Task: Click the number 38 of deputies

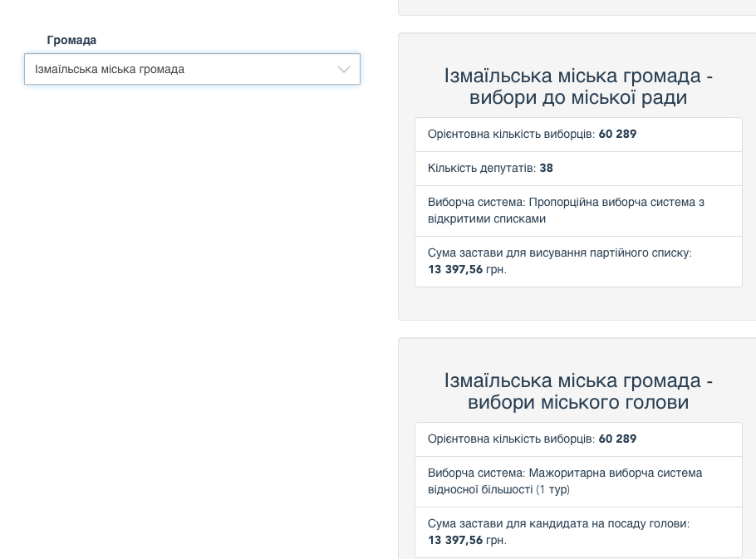Action: [x=546, y=169]
